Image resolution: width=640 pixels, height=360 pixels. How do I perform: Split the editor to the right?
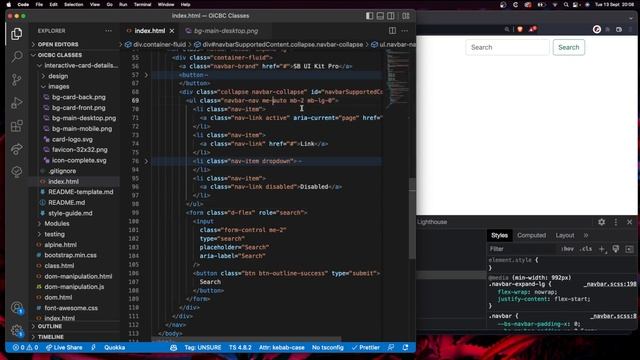pyautogui.click(x=392, y=31)
